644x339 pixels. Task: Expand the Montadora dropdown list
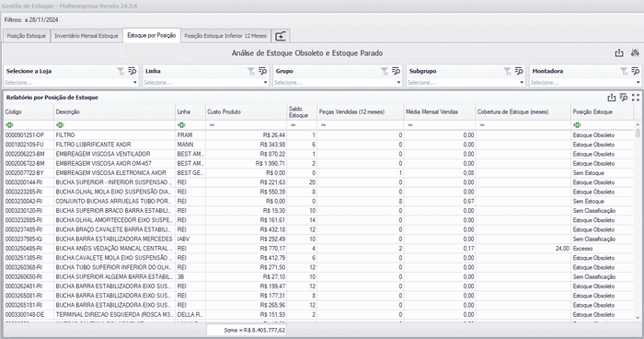(638, 83)
